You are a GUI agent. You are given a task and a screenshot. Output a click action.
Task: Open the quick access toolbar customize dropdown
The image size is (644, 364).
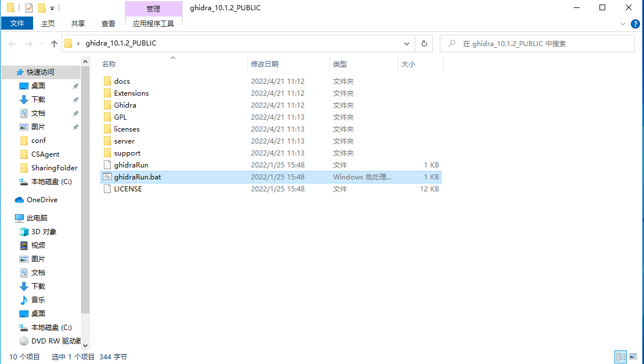[52, 8]
